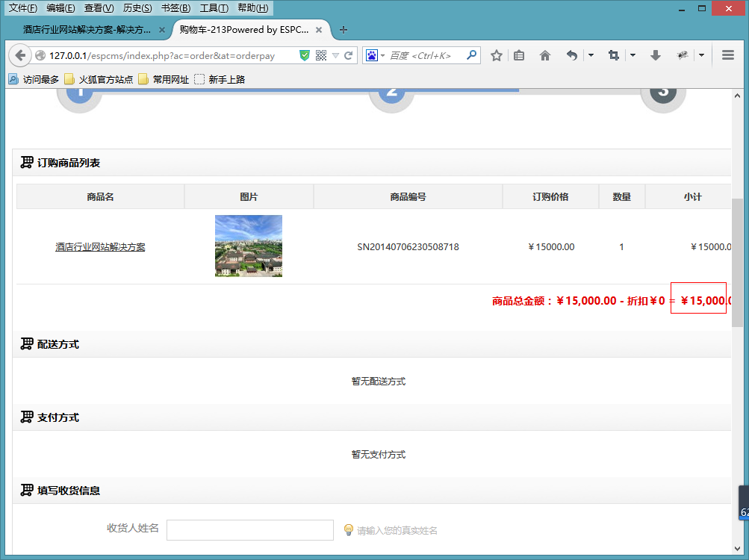Screen dimensions: 749x560
Task: Click the bookmarks list icon
Action: pyautogui.click(x=519, y=55)
